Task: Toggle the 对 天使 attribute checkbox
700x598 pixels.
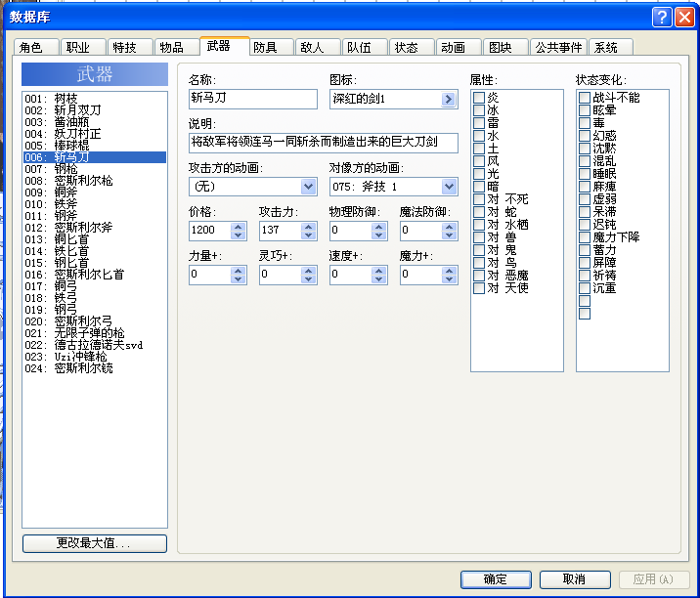Action: (479, 288)
